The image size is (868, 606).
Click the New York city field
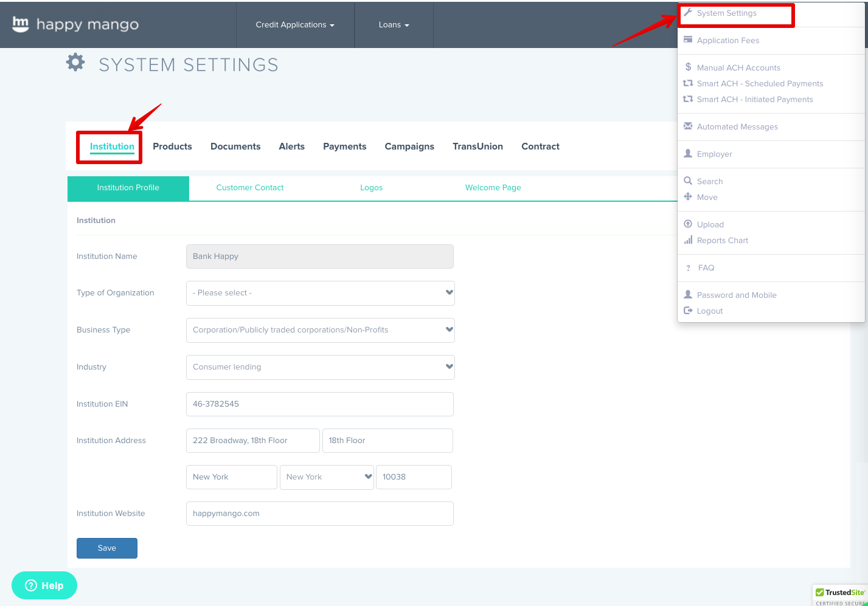tap(232, 477)
